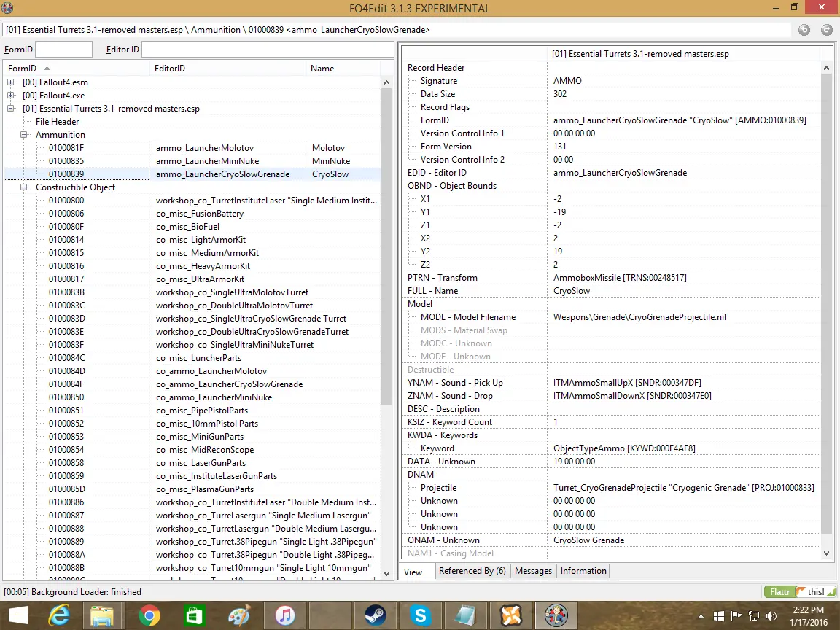Click the record path address bar
This screenshot has height=630, width=840.
[397, 30]
